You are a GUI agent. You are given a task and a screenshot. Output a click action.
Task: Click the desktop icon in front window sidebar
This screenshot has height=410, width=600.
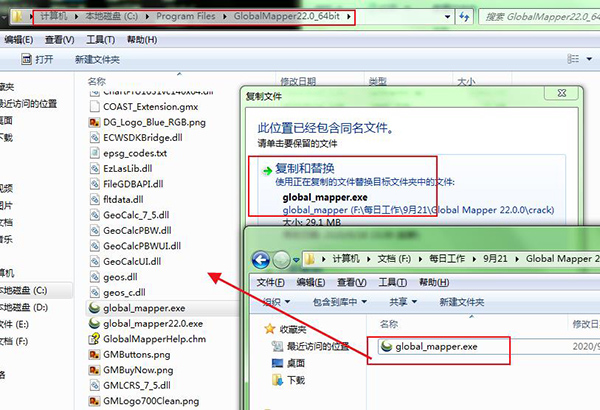pyautogui.click(x=277, y=363)
